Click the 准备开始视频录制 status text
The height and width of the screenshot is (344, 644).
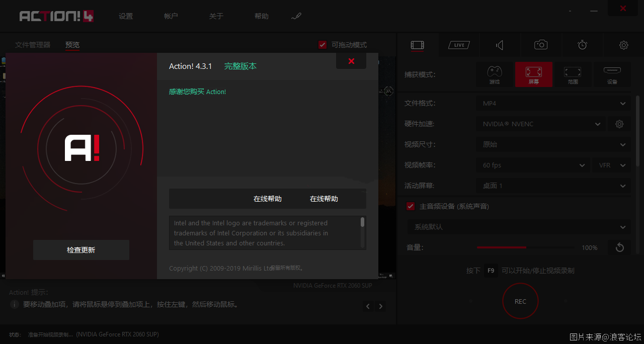click(51, 334)
